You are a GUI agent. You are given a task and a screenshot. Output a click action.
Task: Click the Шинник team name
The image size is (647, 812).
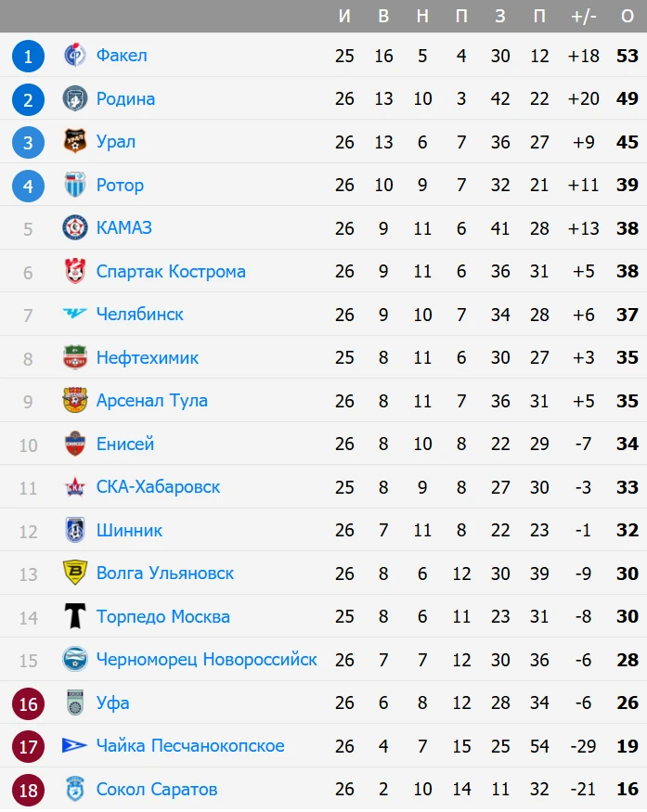[x=129, y=530]
